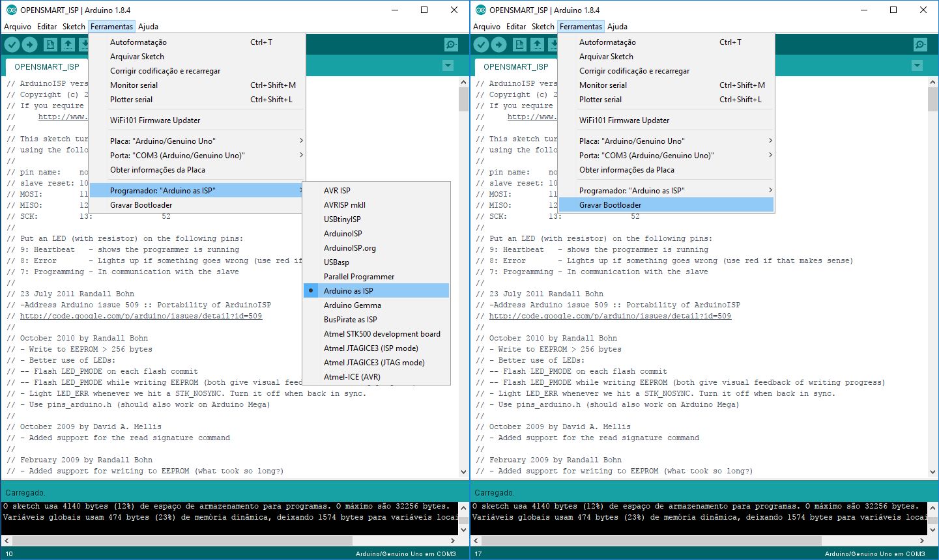Click Gravar Bootloader in left menu

pyautogui.click(x=197, y=204)
